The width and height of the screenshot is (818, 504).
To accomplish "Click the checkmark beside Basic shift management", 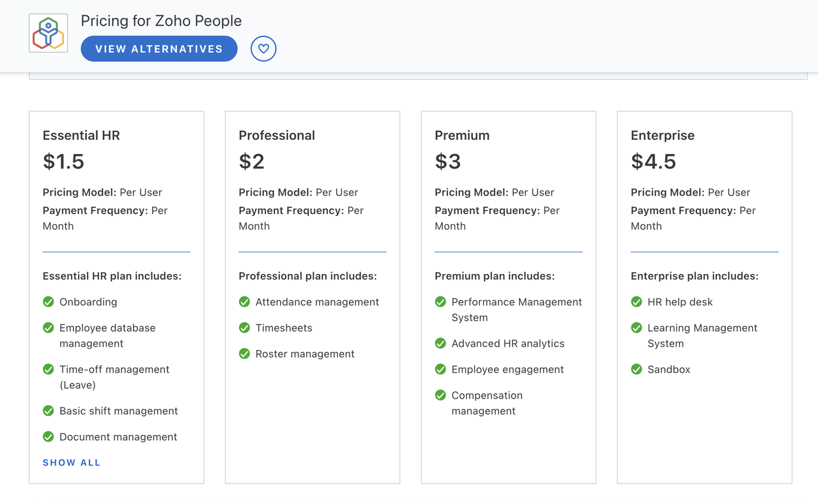I will 48,411.
